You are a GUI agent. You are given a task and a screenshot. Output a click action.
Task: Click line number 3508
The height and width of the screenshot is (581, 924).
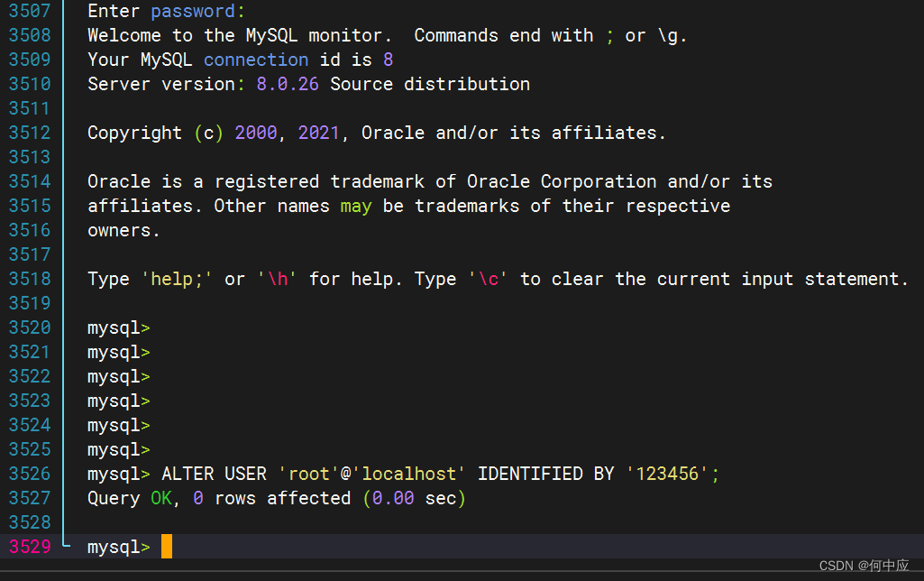[30, 35]
